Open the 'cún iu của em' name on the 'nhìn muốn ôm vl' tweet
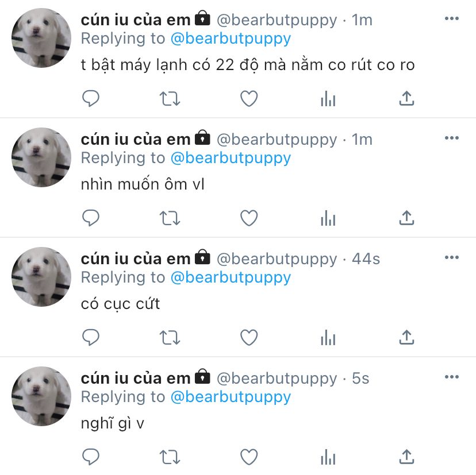476x475 pixels. point(136,140)
